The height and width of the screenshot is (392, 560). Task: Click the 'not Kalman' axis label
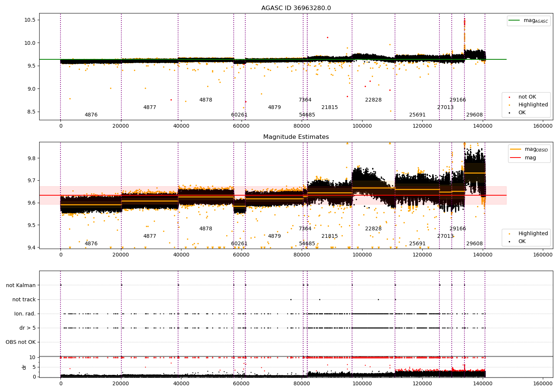(21, 286)
